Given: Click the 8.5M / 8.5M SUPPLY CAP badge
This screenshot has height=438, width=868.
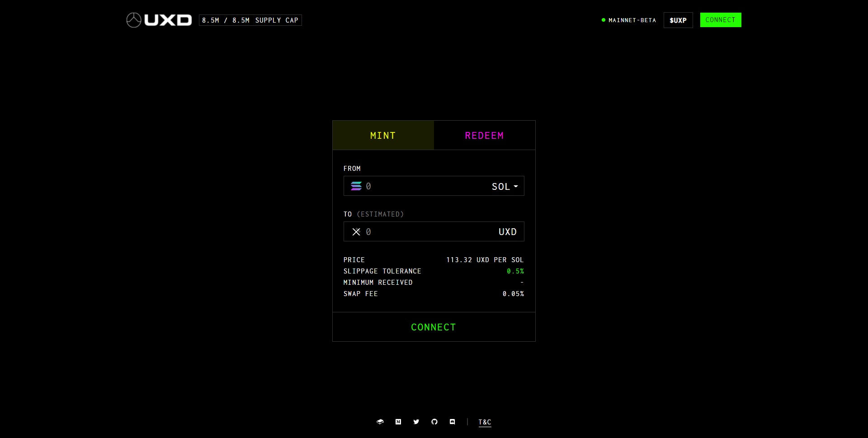Looking at the screenshot, I should [250, 20].
